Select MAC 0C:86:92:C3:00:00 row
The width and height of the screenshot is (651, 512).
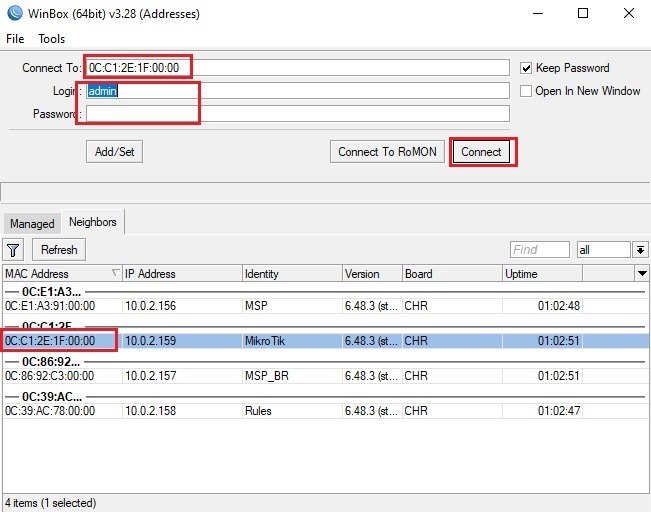click(x=326, y=376)
